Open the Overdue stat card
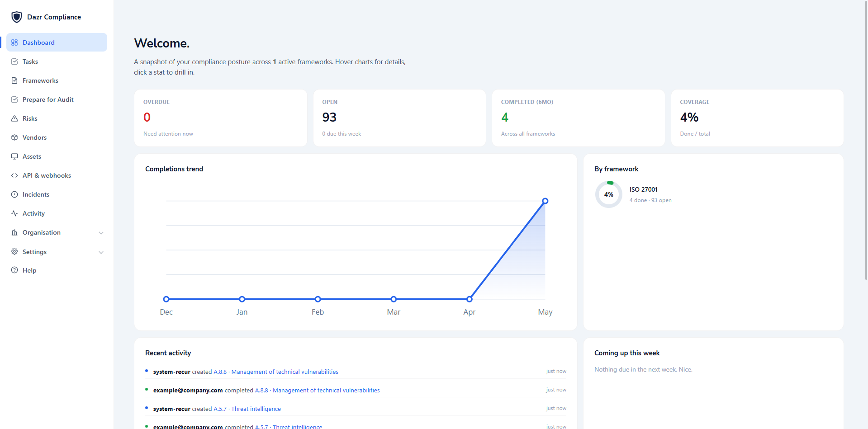 pyautogui.click(x=220, y=118)
